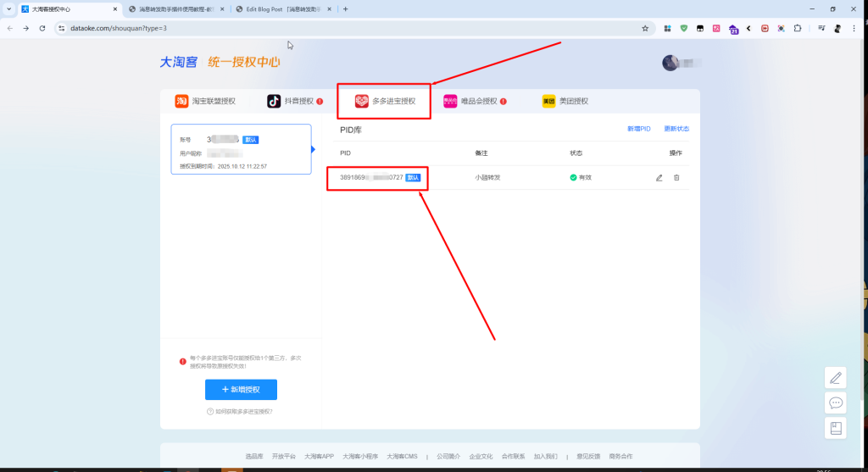This screenshot has height=472, width=868.
Task: Switch to the Edit Blog Post tab
Action: [x=283, y=8]
